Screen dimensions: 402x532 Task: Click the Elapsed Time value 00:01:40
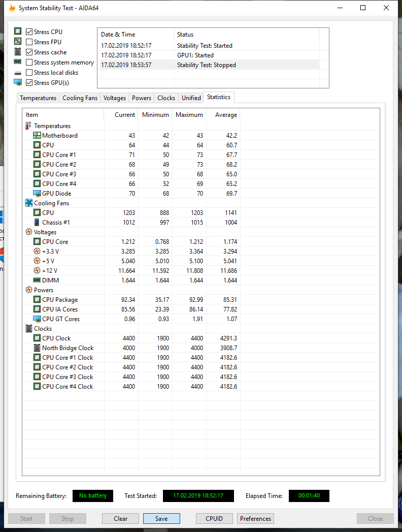pos(309,496)
